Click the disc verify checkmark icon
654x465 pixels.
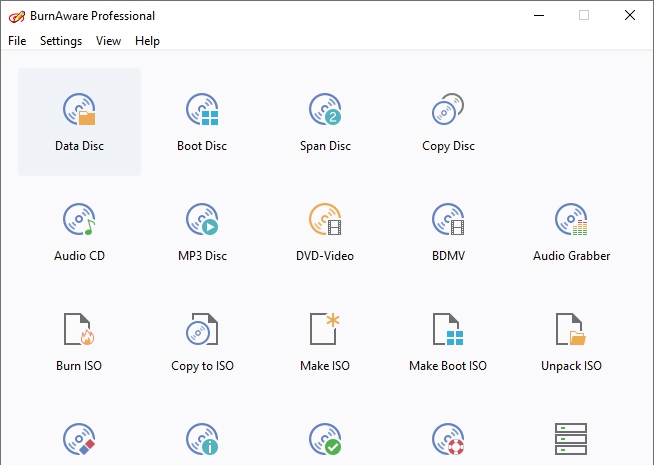click(325, 439)
